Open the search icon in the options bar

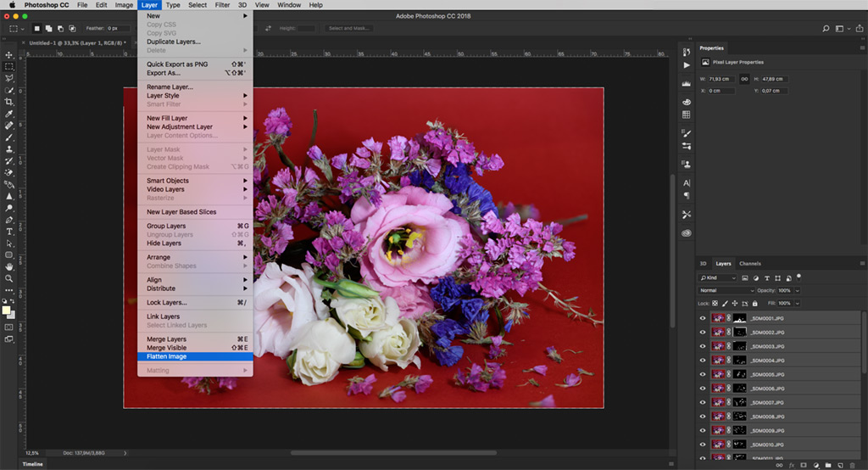tap(825, 28)
